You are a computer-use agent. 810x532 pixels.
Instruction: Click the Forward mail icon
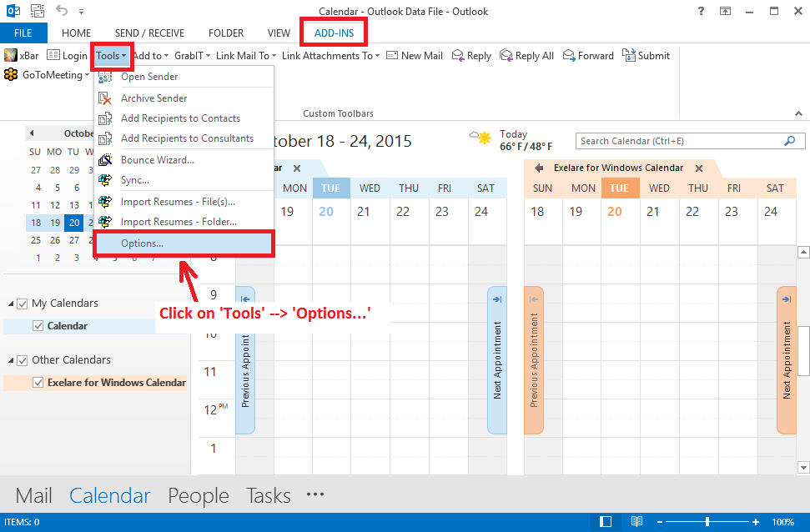pos(569,55)
